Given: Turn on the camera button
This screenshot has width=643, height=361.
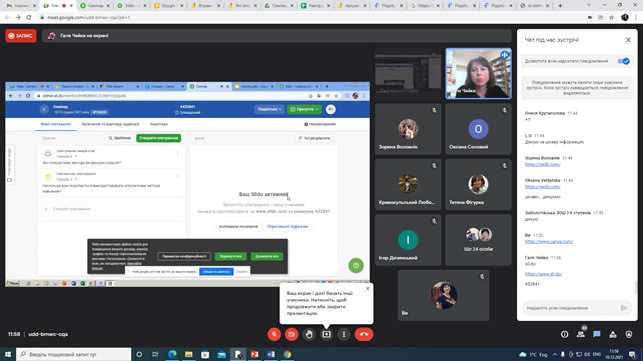Looking at the screenshot, I should 292,334.
